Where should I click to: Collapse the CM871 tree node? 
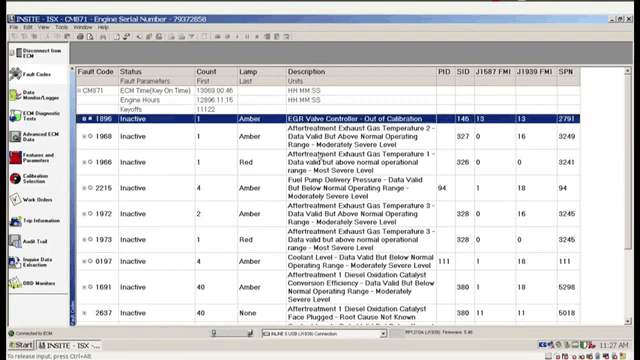coord(79,91)
